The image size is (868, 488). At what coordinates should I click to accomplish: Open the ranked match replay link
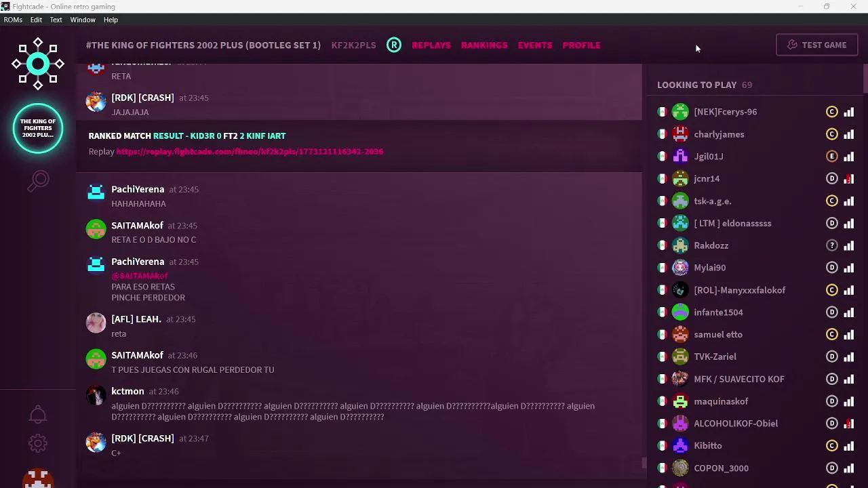pos(250,152)
